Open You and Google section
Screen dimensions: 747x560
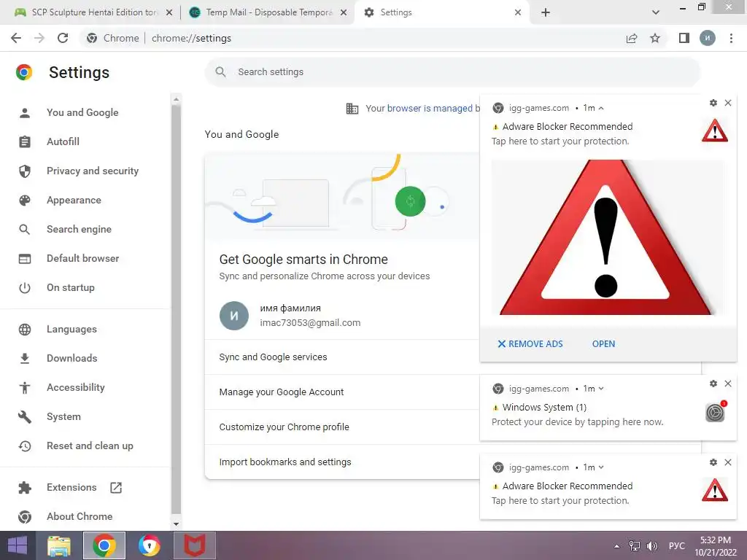click(82, 112)
